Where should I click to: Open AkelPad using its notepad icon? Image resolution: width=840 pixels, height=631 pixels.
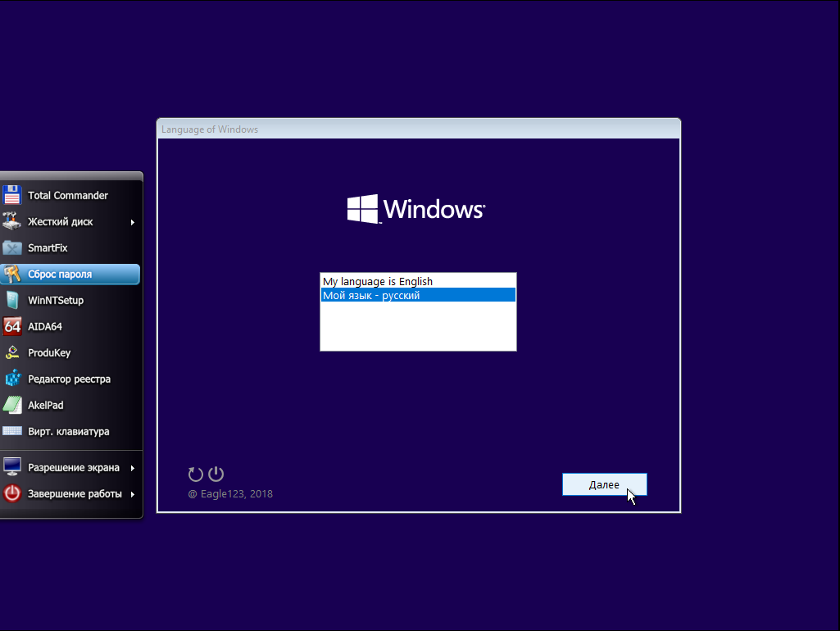[x=11, y=406]
